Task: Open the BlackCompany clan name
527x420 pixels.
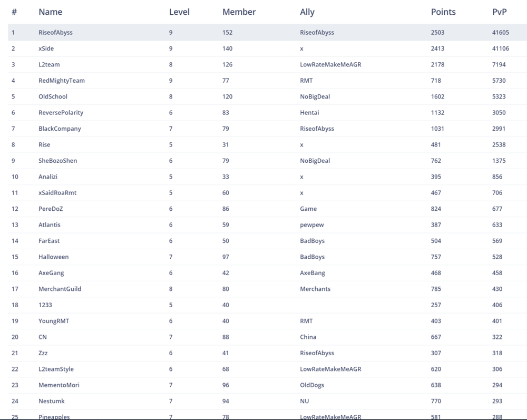Action: [x=60, y=129]
